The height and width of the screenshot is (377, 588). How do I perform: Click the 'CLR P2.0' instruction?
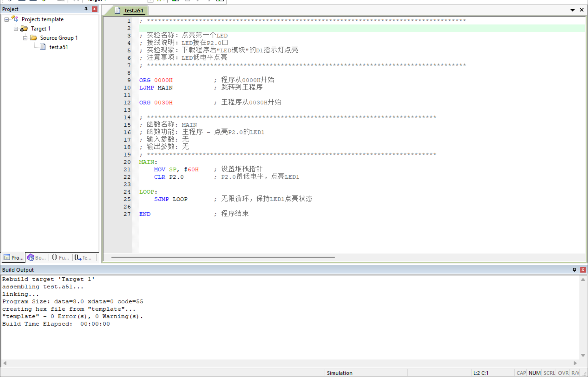169,177
